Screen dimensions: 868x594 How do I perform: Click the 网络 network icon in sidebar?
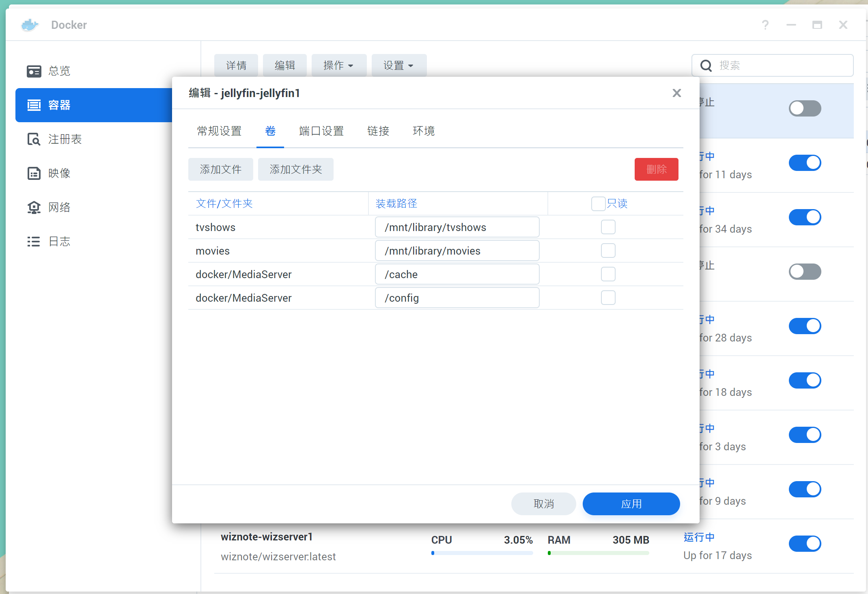point(34,207)
